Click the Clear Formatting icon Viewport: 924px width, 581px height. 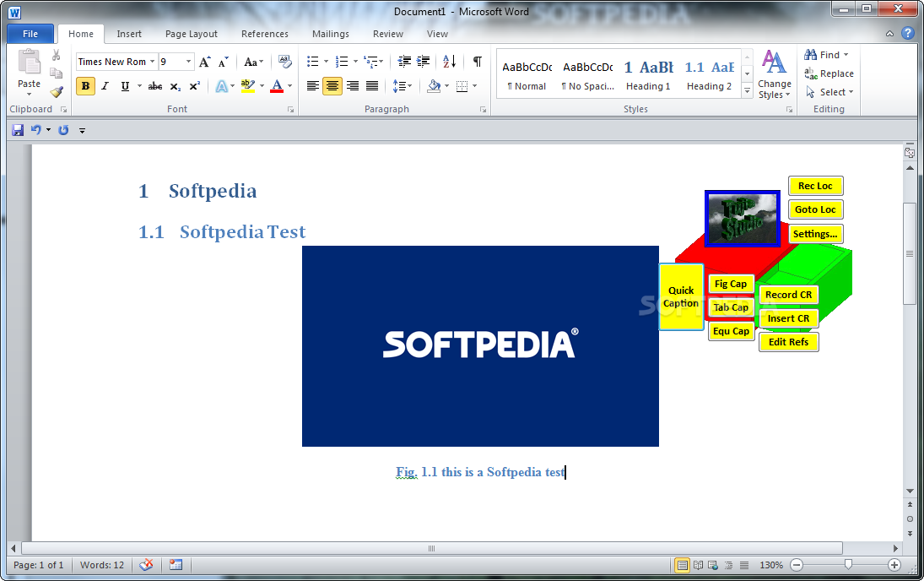[285, 62]
